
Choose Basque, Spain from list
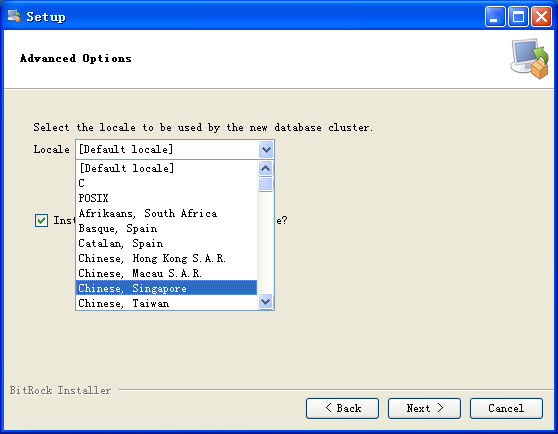click(166, 228)
